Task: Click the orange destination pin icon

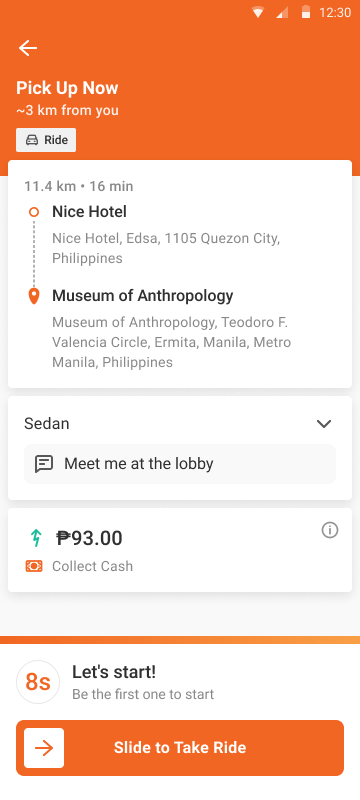Action: pos(34,296)
